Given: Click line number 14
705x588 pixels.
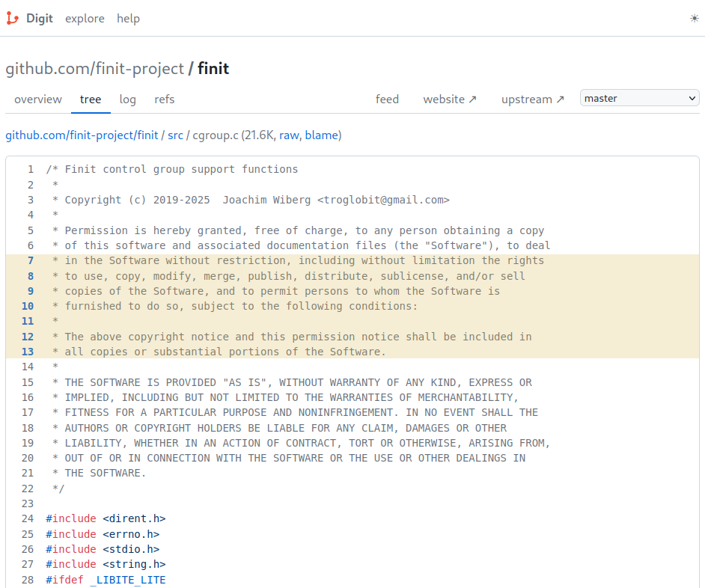Looking at the screenshot, I should pyautogui.click(x=28, y=367).
